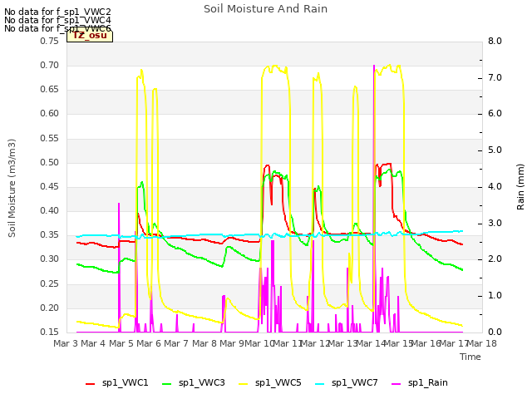The width and height of the screenshot is (532, 399).
Task: Click the cyan sp1_VWC7 legend color marker
Action: click(x=319, y=384)
